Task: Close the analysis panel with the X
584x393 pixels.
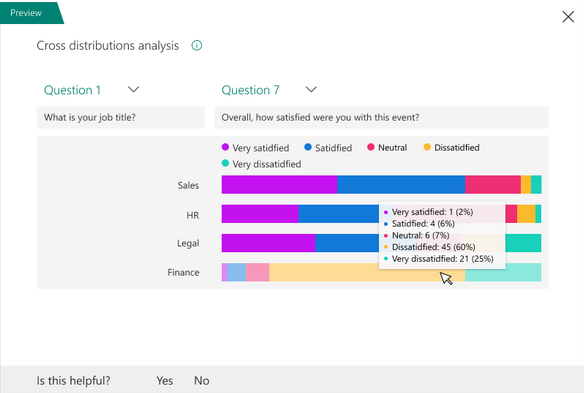Action: [x=568, y=16]
